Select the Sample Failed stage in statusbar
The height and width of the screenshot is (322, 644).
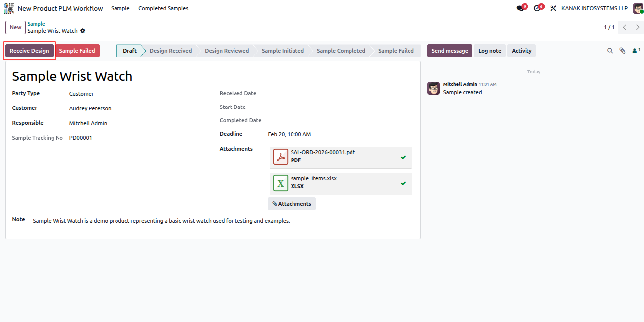coord(396,51)
